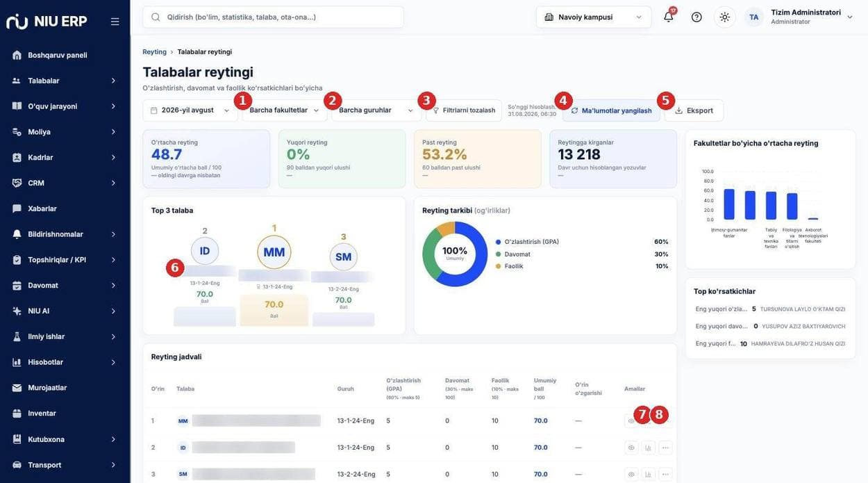Open the Inventar sidebar item
The height and width of the screenshot is (483, 868).
65,414
